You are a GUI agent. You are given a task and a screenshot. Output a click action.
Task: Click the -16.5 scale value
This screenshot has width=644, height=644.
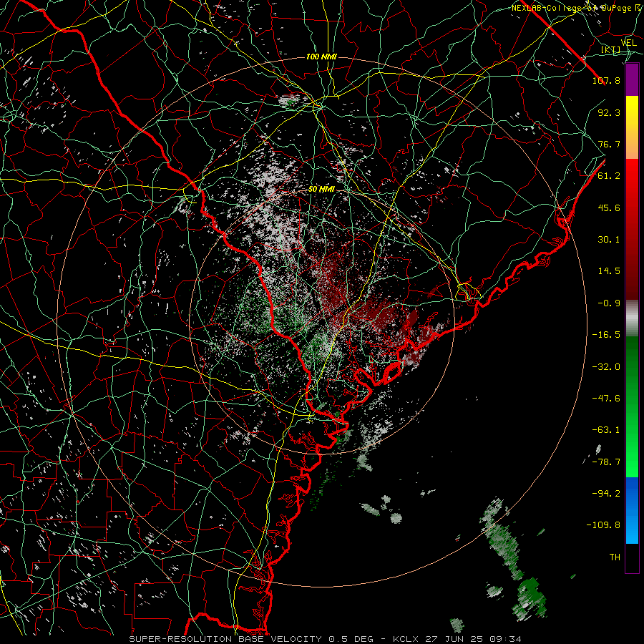606,335
